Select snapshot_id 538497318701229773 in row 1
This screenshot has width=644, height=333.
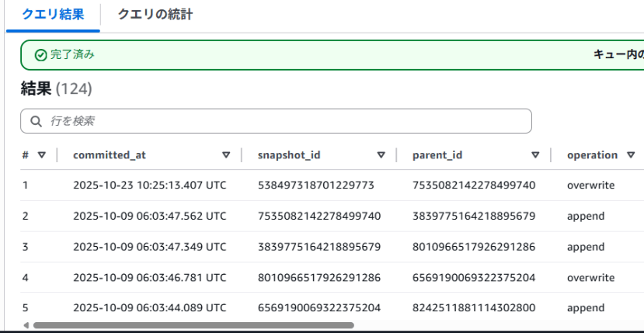tap(316, 186)
